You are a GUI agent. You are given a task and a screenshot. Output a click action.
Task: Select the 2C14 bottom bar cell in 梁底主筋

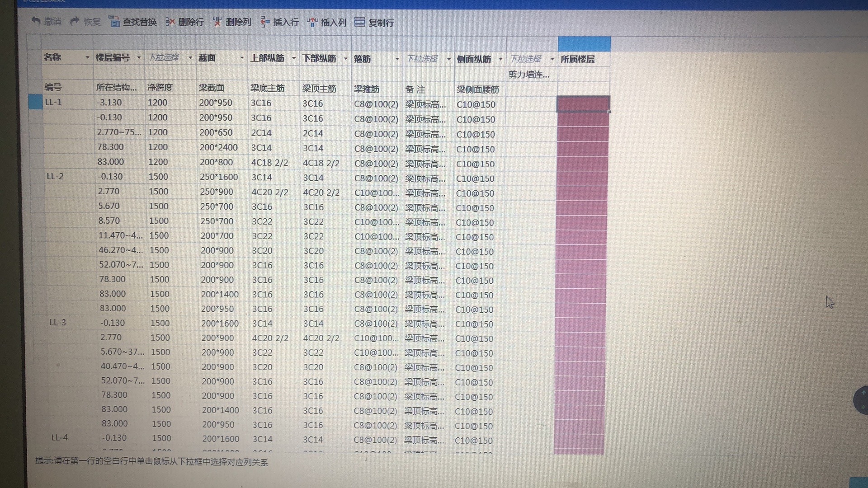[x=274, y=133]
